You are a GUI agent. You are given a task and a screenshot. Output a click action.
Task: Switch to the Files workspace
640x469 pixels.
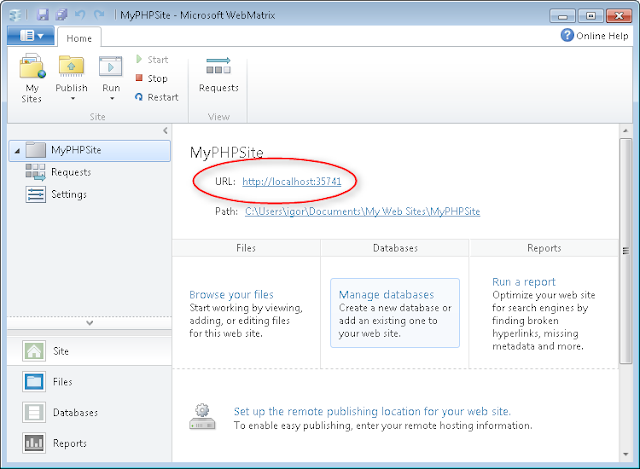89,382
